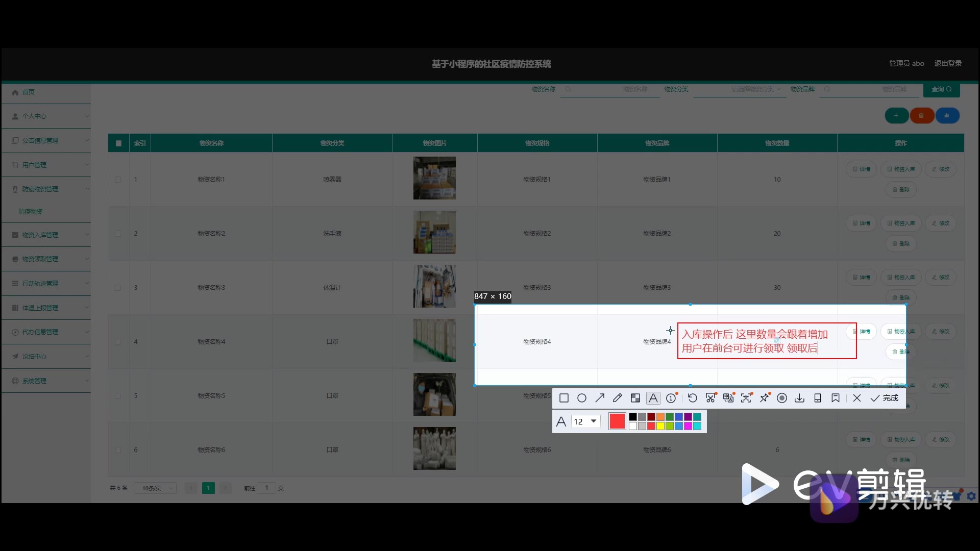Expand the 公告信息管理 sidebar menu

(x=46, y=140)
